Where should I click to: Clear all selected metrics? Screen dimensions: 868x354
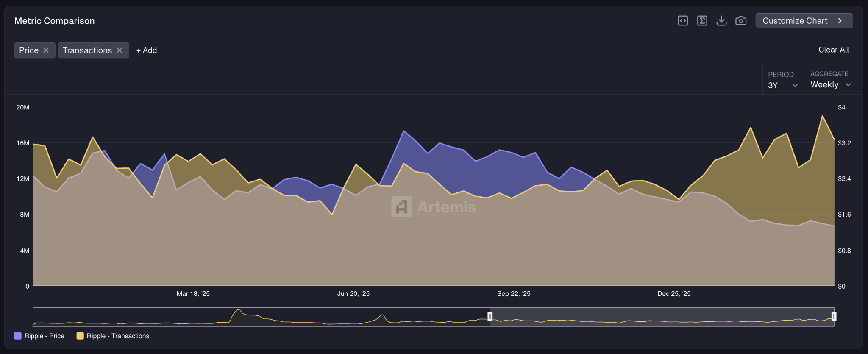833,50
